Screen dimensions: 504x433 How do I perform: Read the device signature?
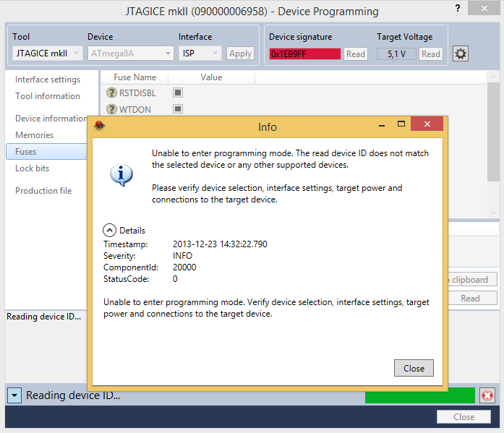point(356,54)
